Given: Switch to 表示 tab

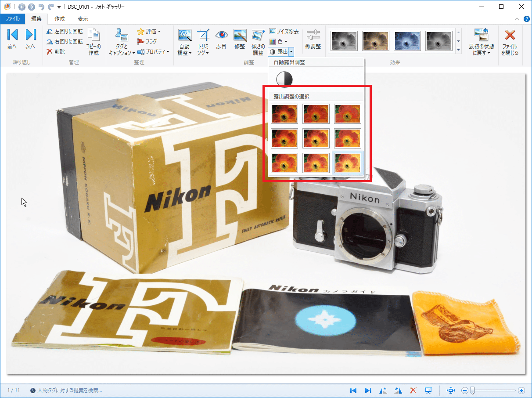Looking at the screenshot, I should [83, 19].
